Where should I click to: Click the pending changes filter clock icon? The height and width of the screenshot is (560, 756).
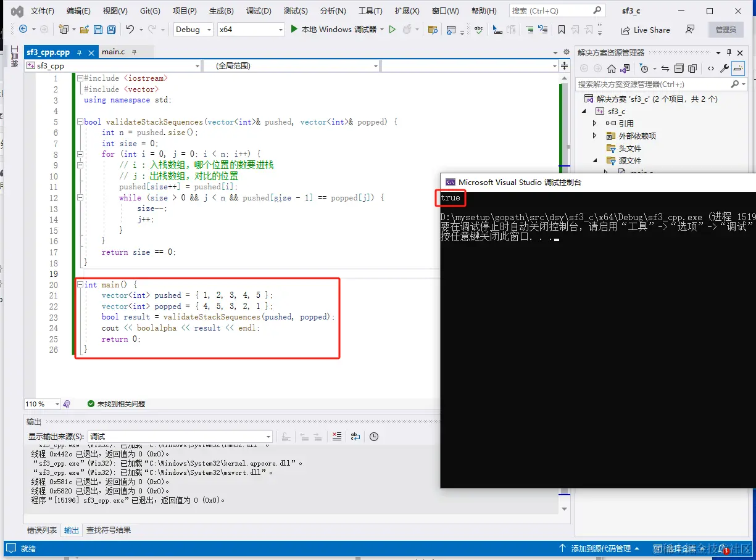645,68
